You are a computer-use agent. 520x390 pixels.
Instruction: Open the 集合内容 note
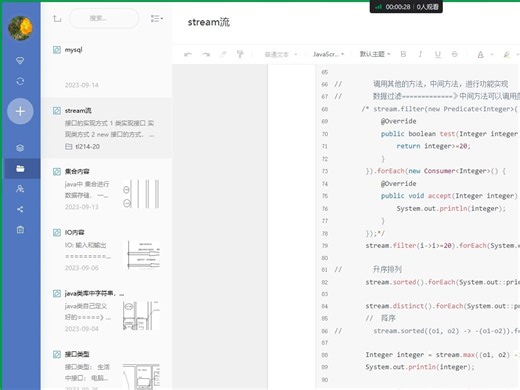click(107, 189)
